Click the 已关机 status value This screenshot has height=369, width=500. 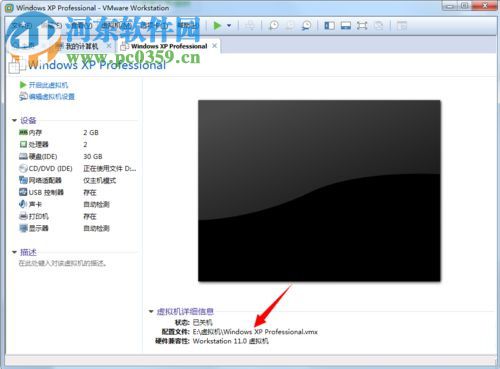202,322
